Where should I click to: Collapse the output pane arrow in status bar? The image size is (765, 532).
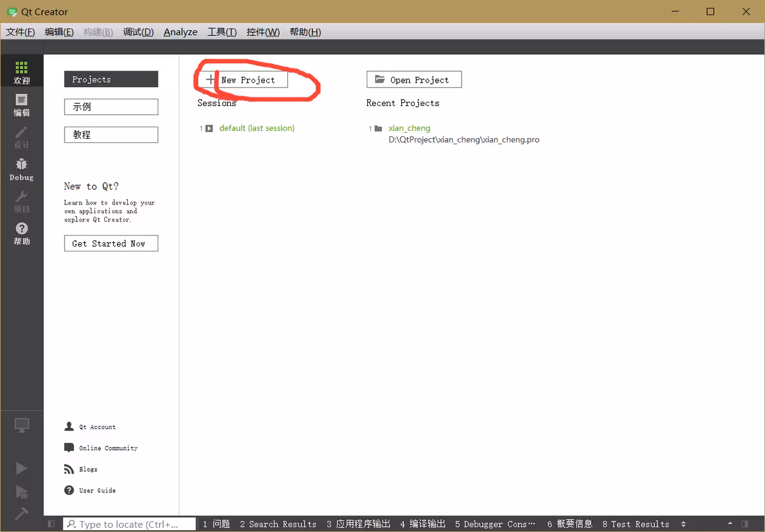coord(730,523)
